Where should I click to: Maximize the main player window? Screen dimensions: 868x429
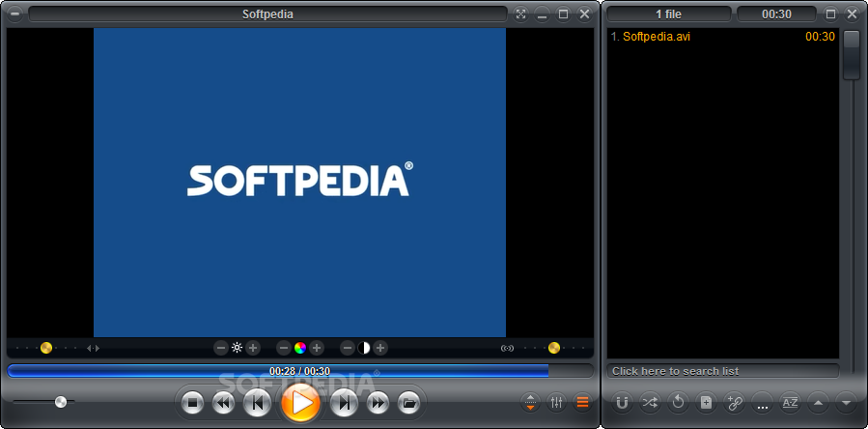click(563, 14)
